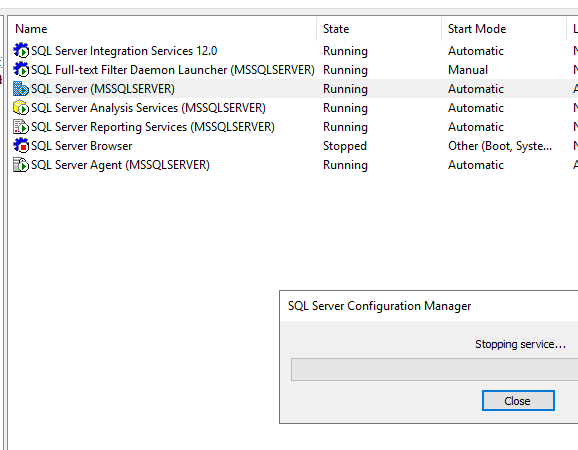Click Automatic start mode of Reporting Services
The height and width of the screenshot is (450, 578).
476,127
